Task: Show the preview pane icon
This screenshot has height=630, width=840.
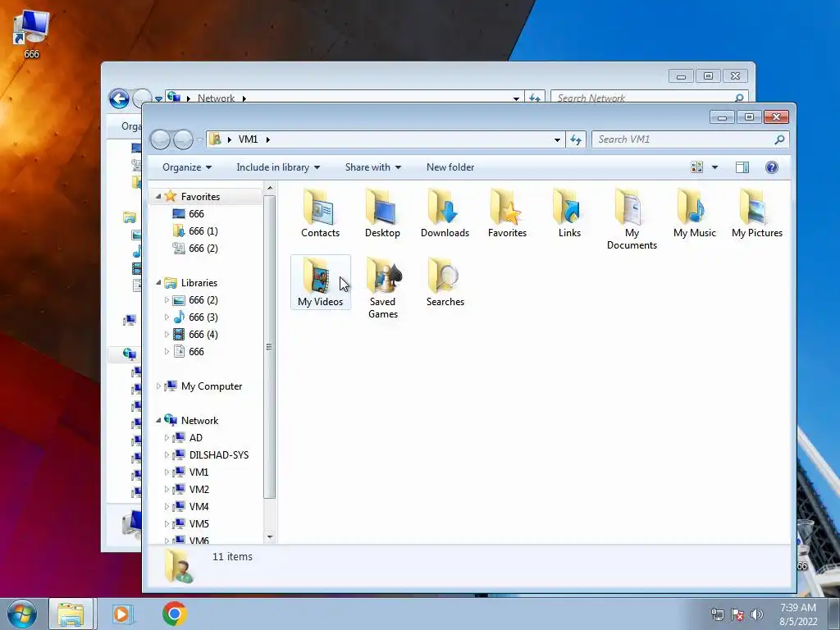Action: [742, 167]
